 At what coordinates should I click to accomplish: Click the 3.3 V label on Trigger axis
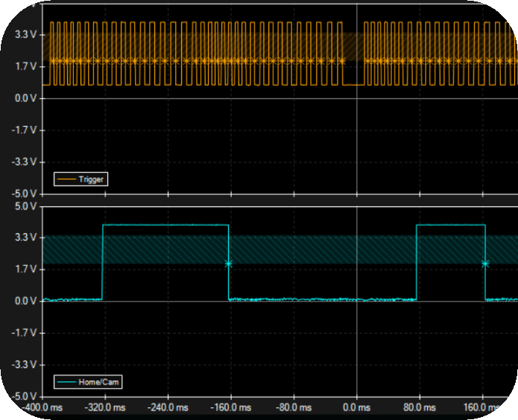coord(26,34)
